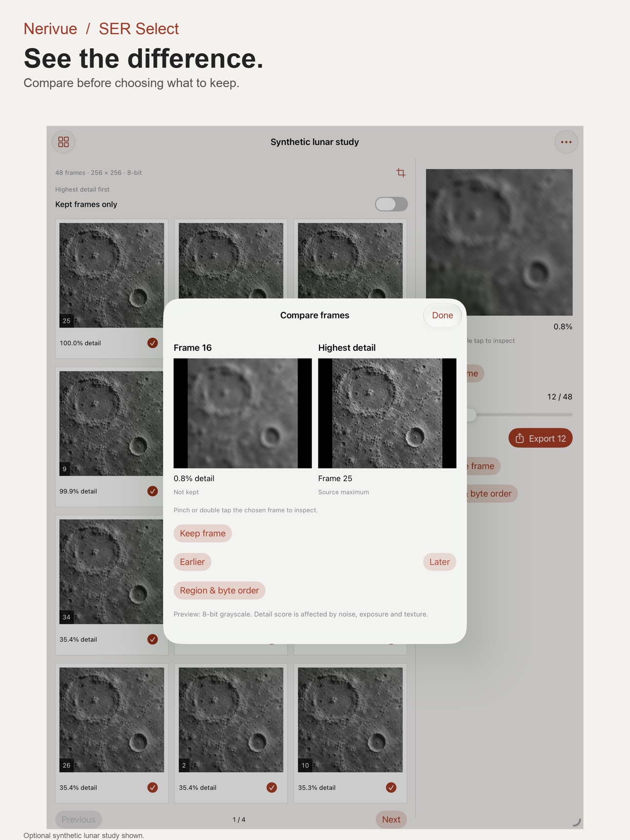Screen dimensions: 630x840
Task: Click the "Source maximum" label
Action: [x=343, y=492]
